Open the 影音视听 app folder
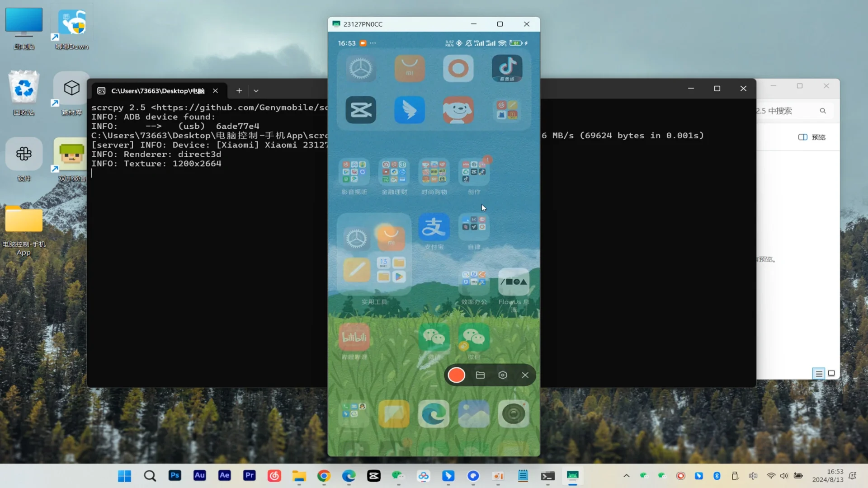The image size is (868, 488). [x=354, y=172]
